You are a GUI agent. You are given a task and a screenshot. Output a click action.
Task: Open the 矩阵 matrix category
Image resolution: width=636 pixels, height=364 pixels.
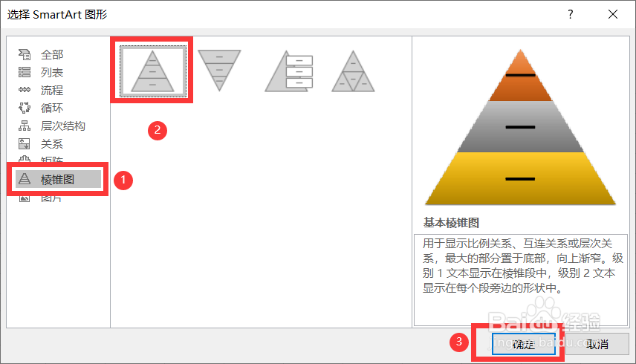point(52,159)
